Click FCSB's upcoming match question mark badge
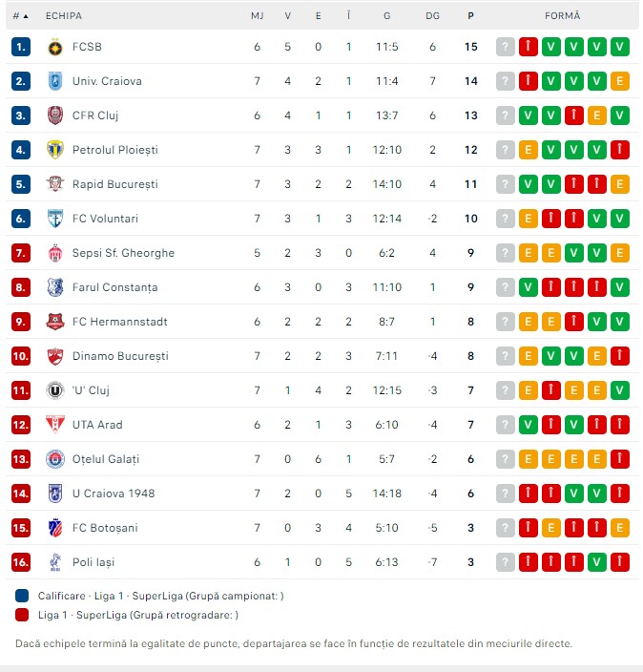This screenshot has height=672, width=643. (506, 47)
